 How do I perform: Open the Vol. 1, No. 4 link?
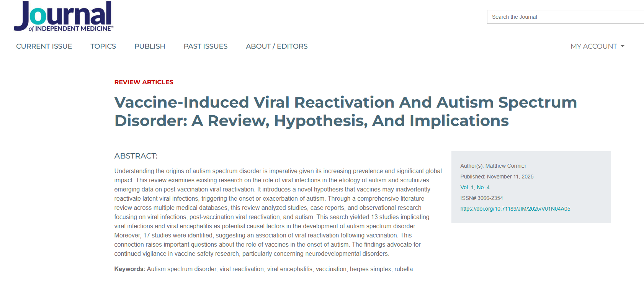(x=475, y=187)
